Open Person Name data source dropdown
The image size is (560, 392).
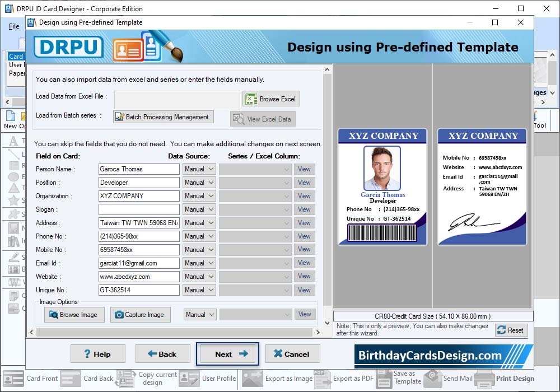199,169
